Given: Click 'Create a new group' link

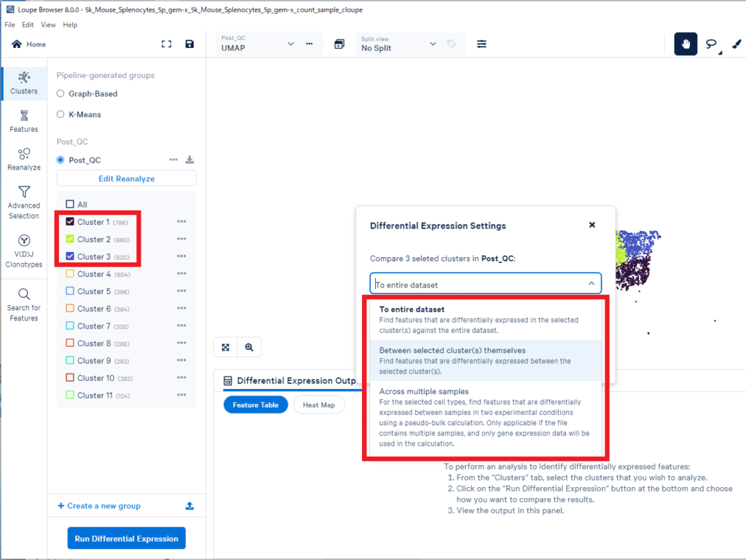Looking at the screenshot, I should (x=99, y=506).
